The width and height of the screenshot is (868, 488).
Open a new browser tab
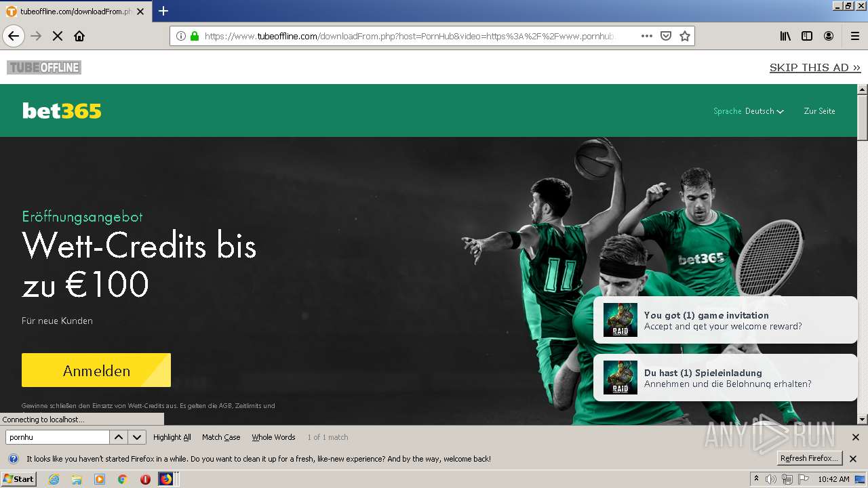[163, 11]
